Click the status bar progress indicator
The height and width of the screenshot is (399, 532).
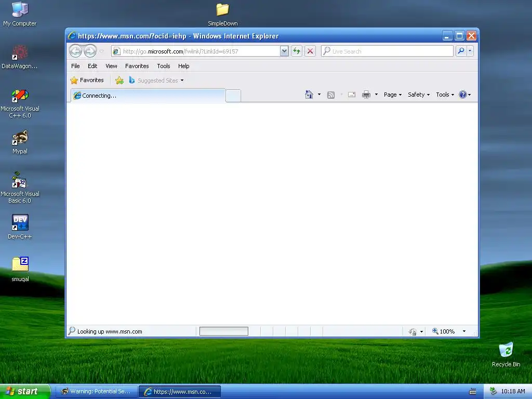coord(223,331)
